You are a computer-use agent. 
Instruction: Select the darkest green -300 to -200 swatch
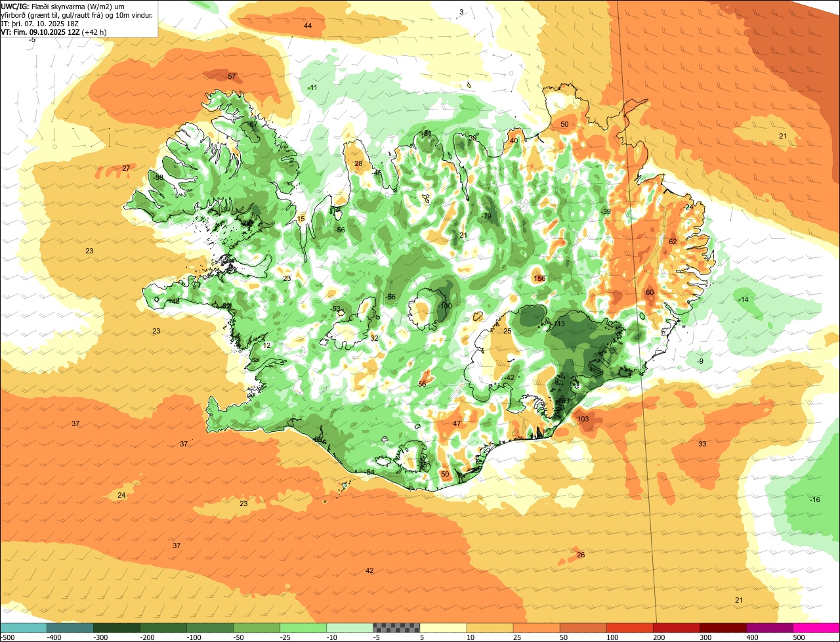(116, 628)
